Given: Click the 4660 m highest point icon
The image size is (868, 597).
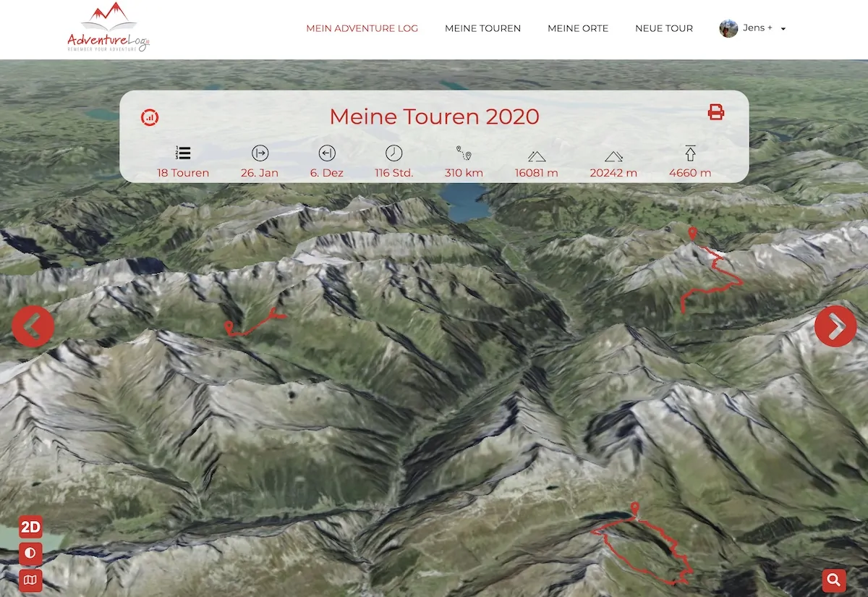Looking at the screenshot, I should (x=690, y=153).
